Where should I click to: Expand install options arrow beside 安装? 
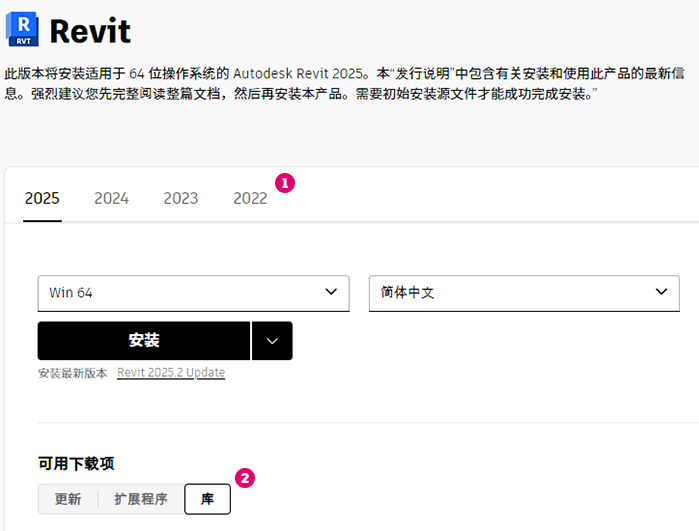point(272,341)
